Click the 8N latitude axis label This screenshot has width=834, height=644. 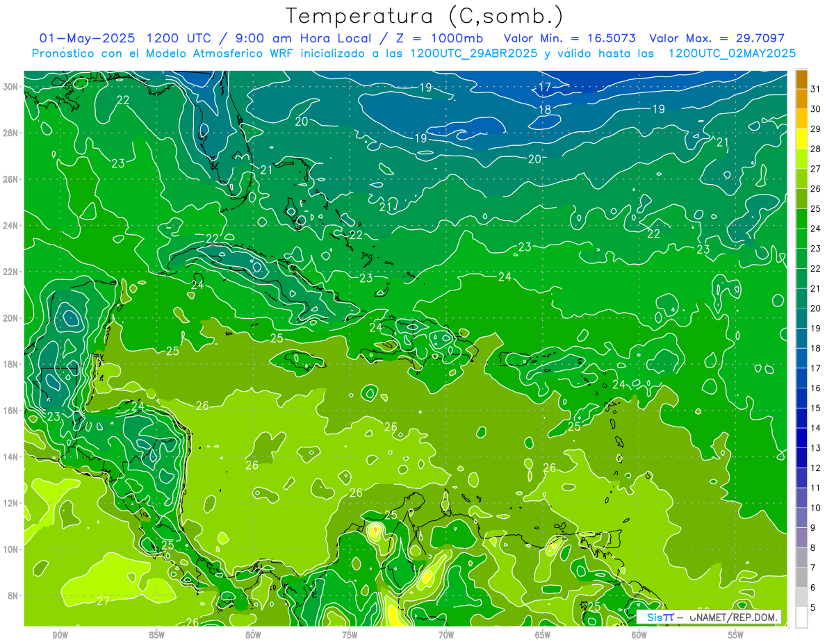(x=12, y=596)
